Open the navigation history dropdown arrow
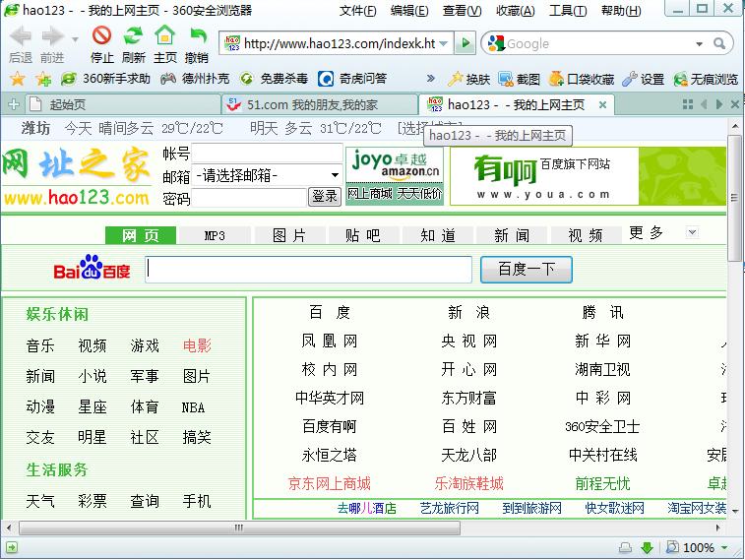 point(75,39)
